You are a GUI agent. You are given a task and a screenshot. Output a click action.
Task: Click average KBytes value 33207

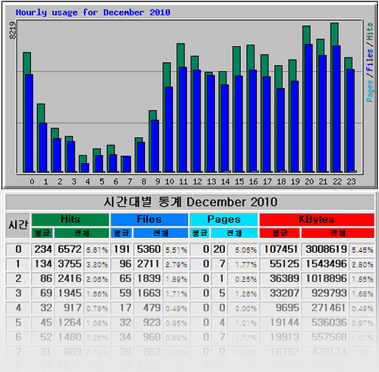click(284, 293)
